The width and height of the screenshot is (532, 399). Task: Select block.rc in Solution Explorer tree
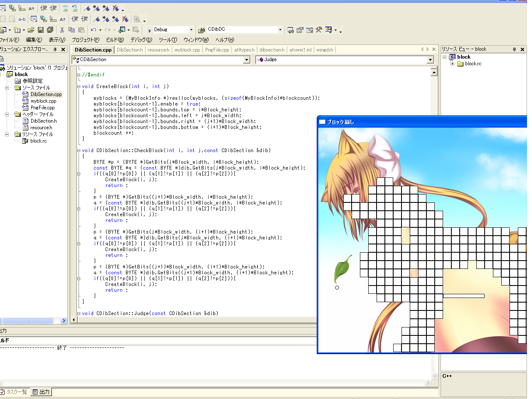coord(38,141)
